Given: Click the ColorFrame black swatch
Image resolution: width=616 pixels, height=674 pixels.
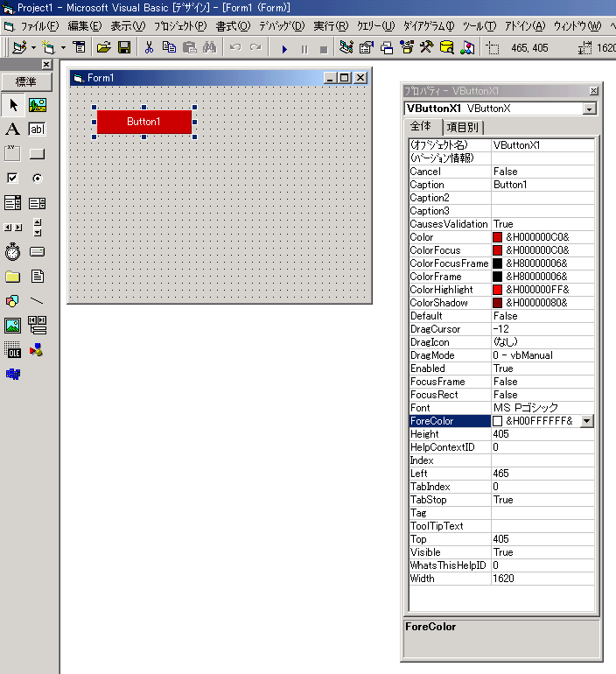Looking at the screenshot, I should coord(498,277).
